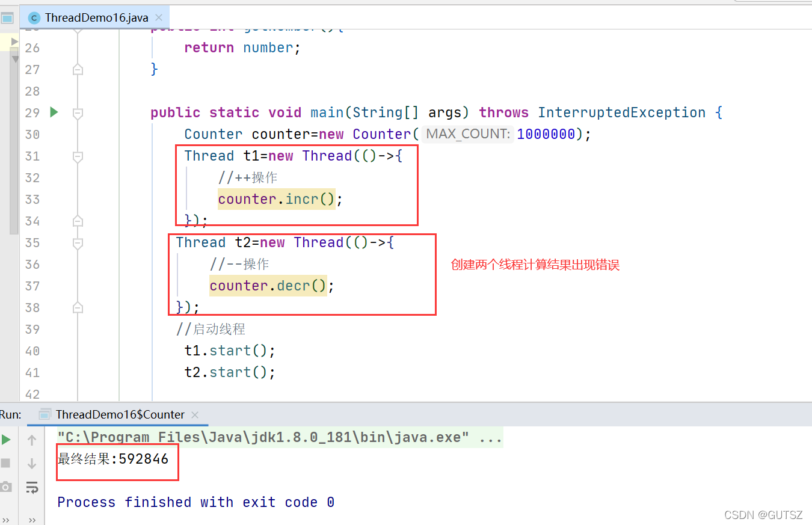Screen dimensions: 812x525
Task: Click 'Thread t1=new Thread' on line 31
Action: (x=268, y=156)
